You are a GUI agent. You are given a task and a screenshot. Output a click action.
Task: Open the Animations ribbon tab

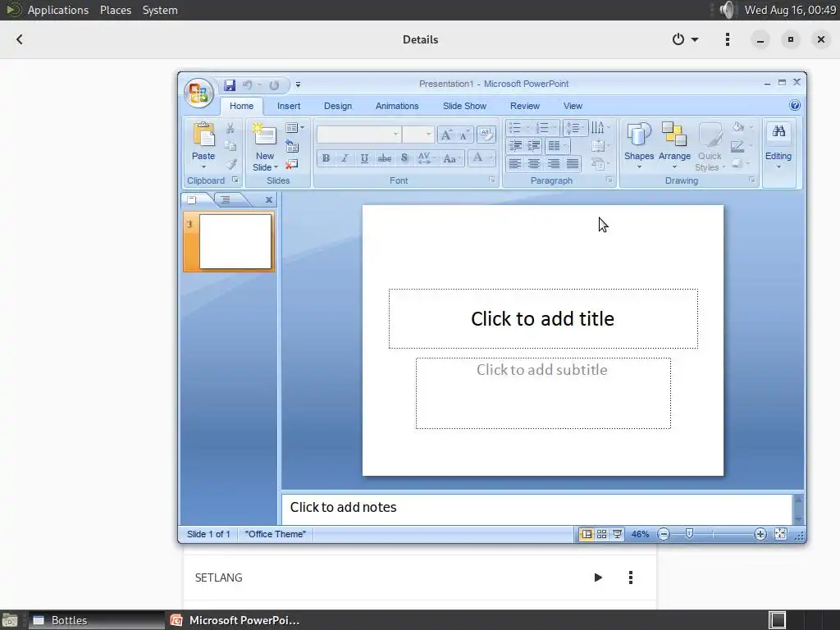397,106
